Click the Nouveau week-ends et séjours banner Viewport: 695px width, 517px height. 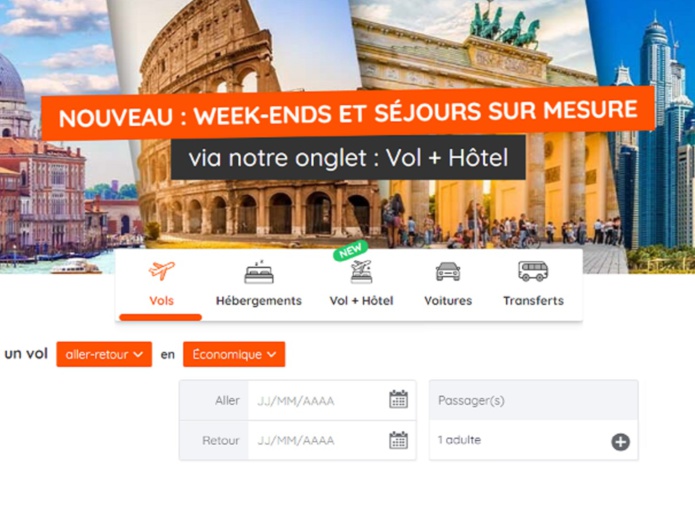tap(348, 114)
